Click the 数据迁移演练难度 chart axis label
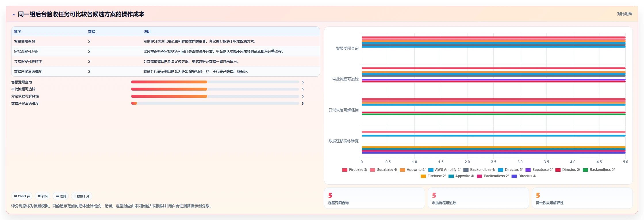The width and height of the screenshot is (644, 220). click(344, 141)
